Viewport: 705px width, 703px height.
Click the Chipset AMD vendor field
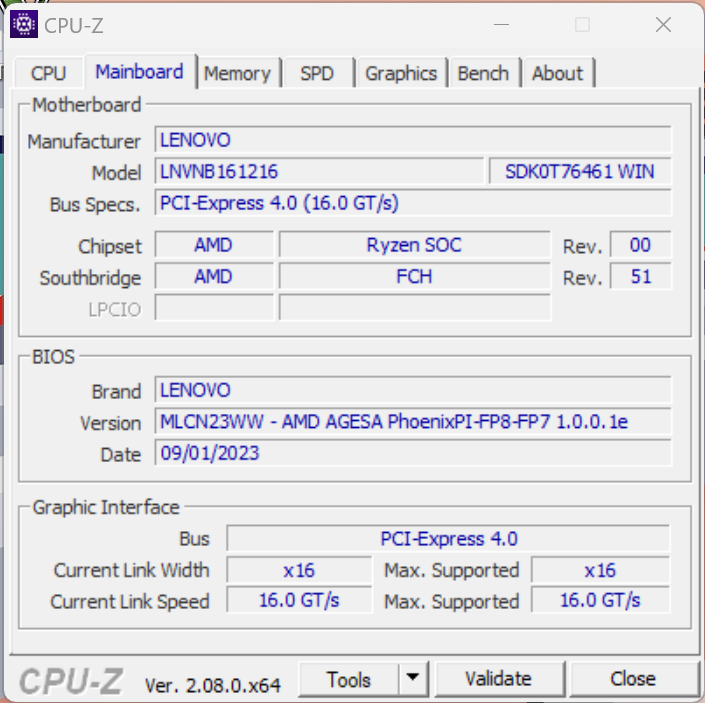(x=214, y=245)
